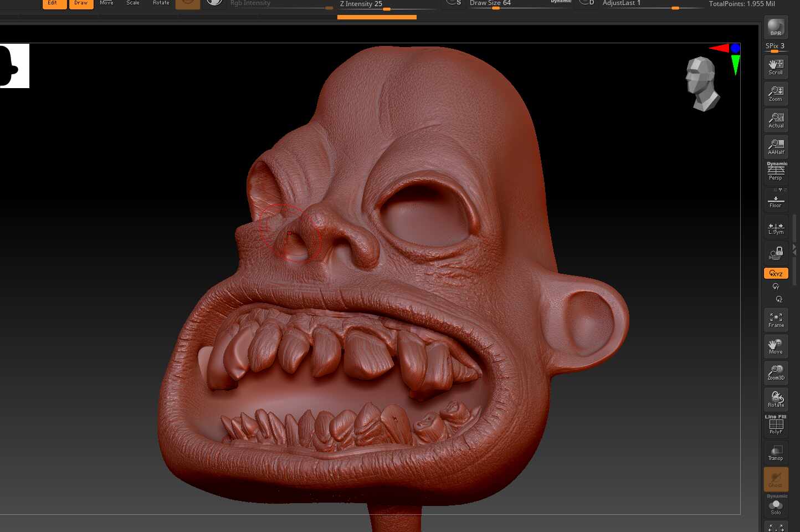Viewport: 800px width, 532px height.
Task: Click the green Y-axis cone indicator
Action: [735, 65]
